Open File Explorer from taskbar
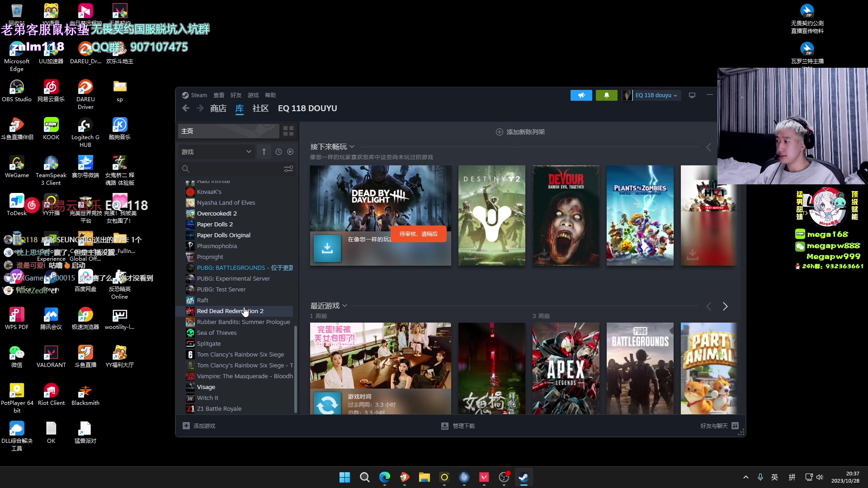868x488 pixels. tap(425, 477)
